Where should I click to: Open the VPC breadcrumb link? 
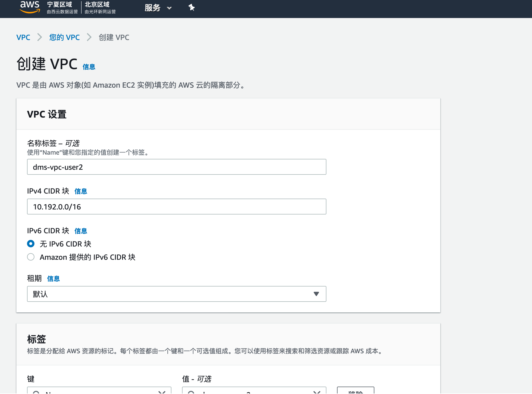click(x=23, y=37)
